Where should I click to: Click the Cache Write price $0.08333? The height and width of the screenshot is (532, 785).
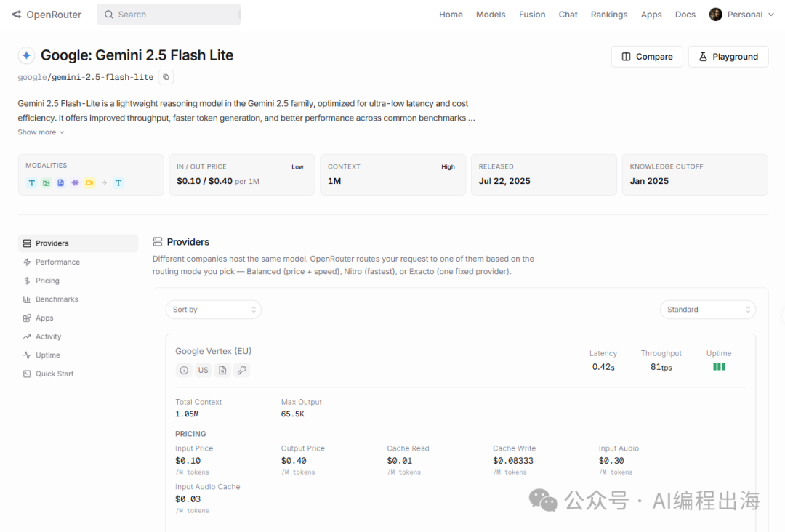tap(513, 461)
